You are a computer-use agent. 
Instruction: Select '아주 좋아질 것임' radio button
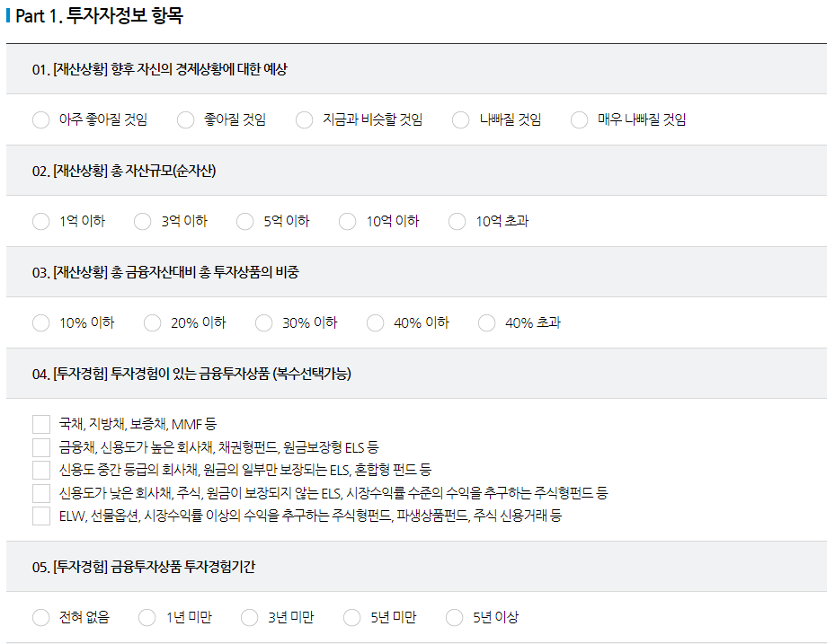41,119
